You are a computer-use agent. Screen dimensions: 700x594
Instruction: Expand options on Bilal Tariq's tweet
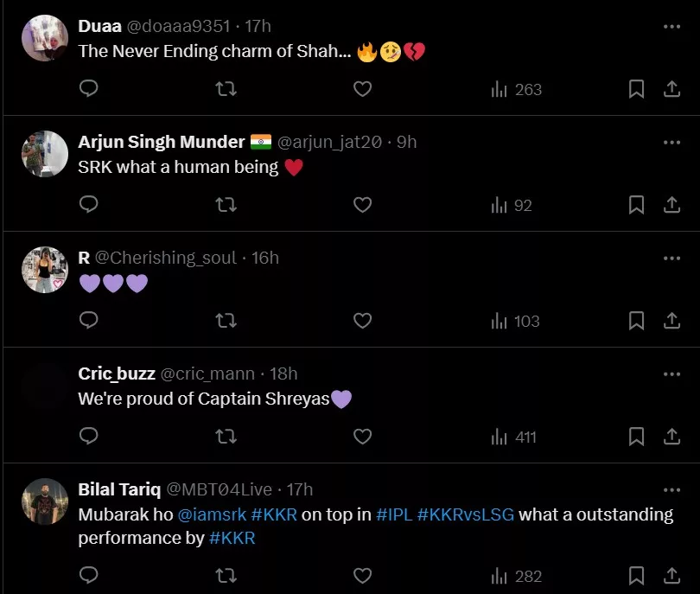click(671, 490)
